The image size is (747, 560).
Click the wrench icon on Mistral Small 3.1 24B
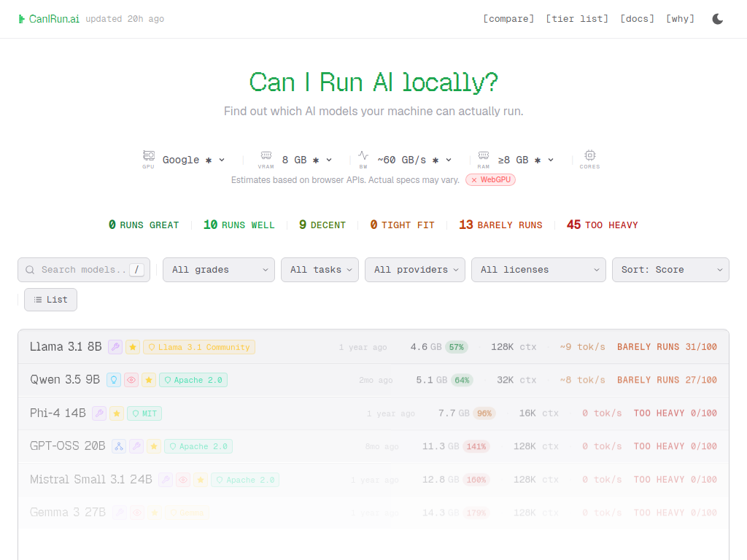point(166,480)
